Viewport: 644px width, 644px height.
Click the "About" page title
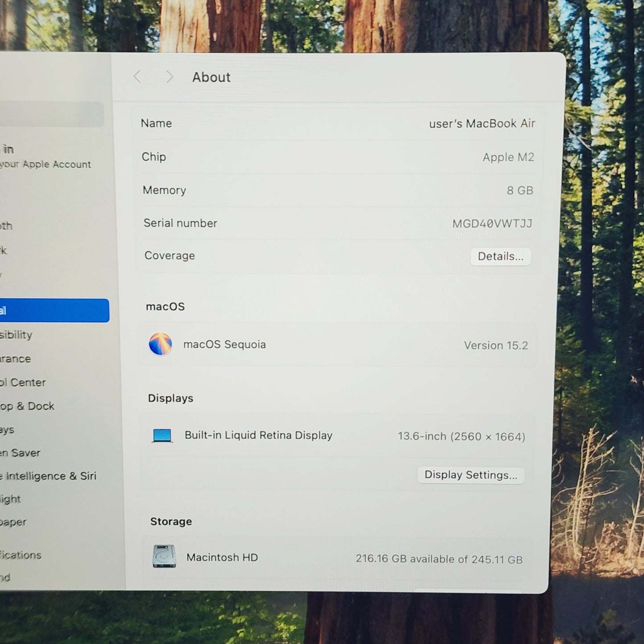(211, 77)
